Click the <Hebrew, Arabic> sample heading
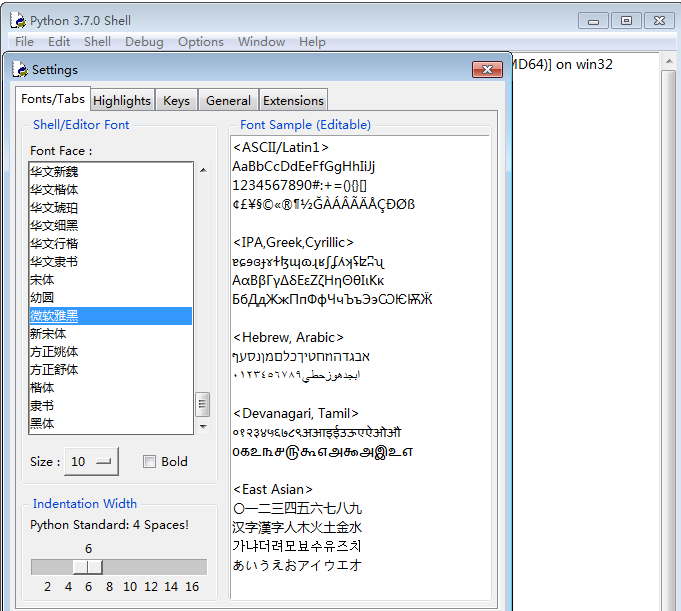This screenshot has height=611, width=681. 288,337
